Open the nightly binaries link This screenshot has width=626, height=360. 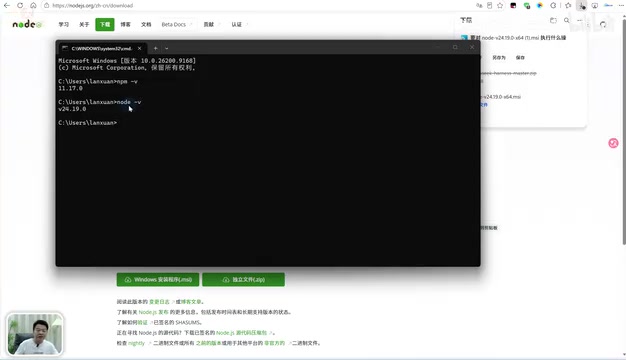[x=136, y=343]
